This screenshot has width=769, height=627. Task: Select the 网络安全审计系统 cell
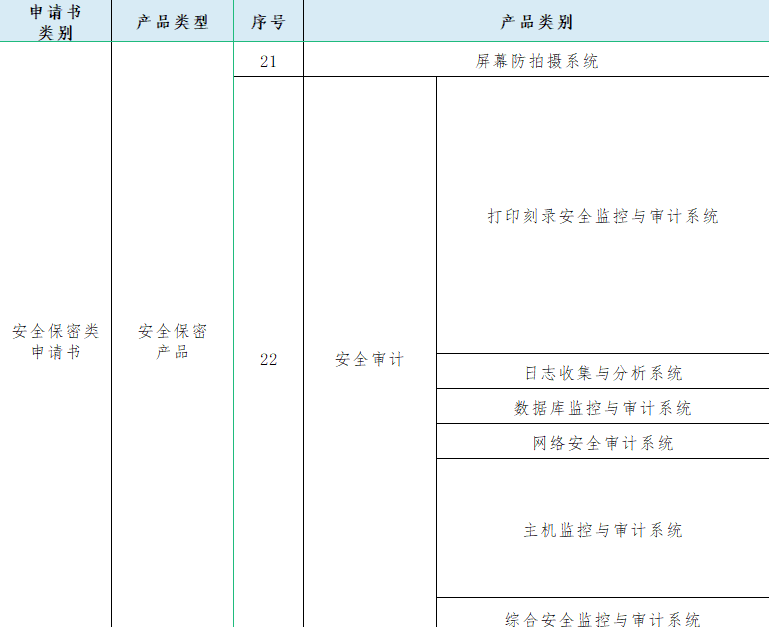click(603, 442)
